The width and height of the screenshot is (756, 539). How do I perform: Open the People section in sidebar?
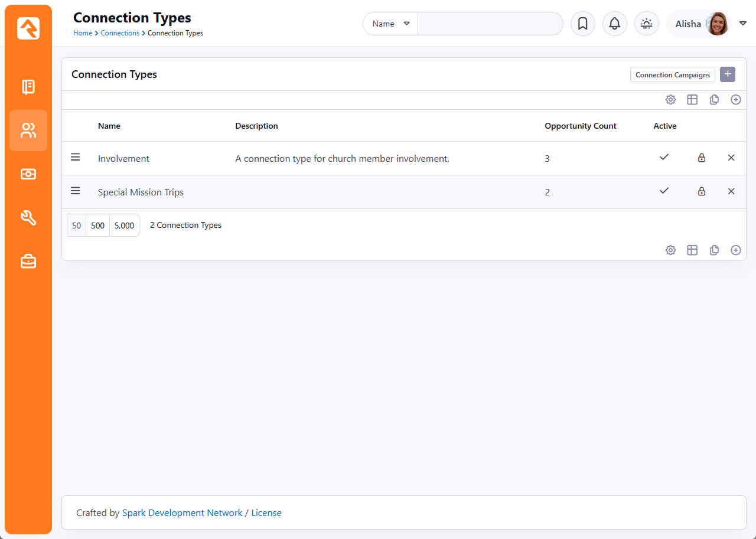pyautogui.click(x=28, y=130)
